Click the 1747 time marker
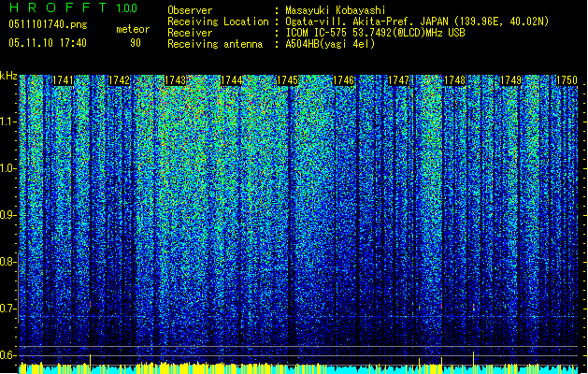The image size is (588, 374). tap(398, 80)
